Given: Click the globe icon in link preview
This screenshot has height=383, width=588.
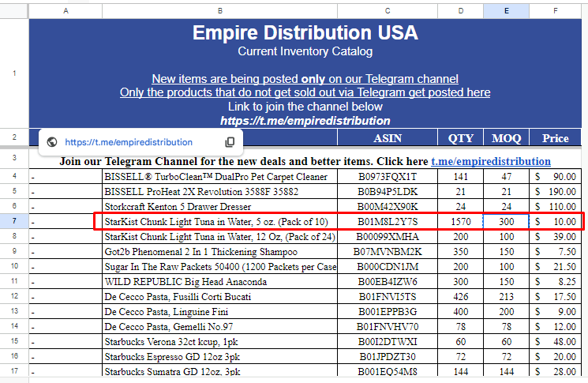Looking at the screenshot, I should pyautogui.click(x=52, y=142).
